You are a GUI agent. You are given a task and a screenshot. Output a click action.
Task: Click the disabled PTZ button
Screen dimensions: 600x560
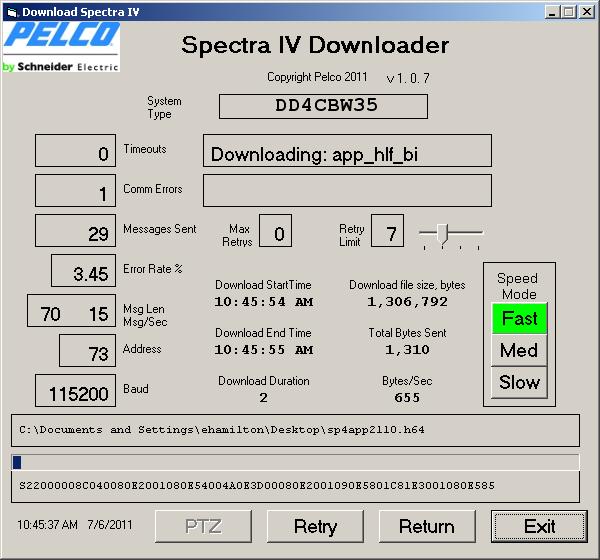pos(203,526)
